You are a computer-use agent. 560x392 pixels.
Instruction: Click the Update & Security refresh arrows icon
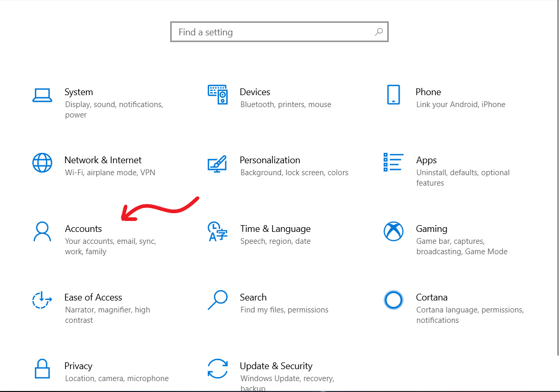pos(218,369)
